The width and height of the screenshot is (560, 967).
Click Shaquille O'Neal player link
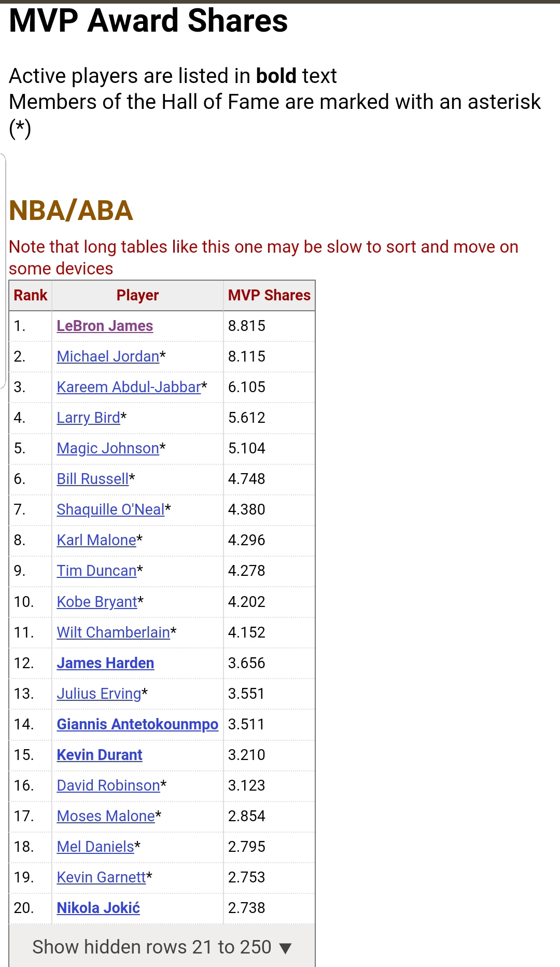click(x=110, y=509)
